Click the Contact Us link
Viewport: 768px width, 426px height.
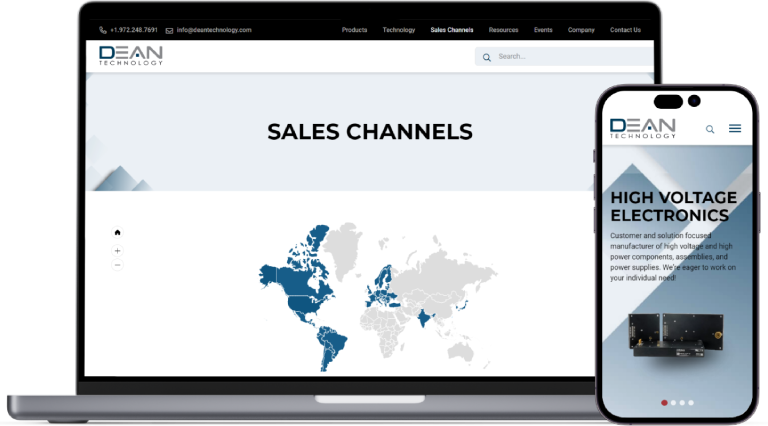click(x=625, y=30)
